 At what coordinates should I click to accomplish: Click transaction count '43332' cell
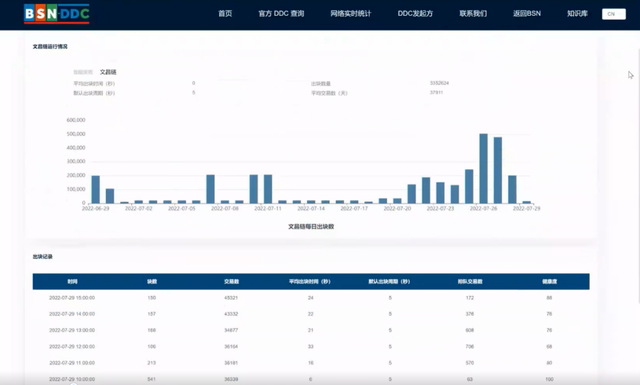(231, 314)
